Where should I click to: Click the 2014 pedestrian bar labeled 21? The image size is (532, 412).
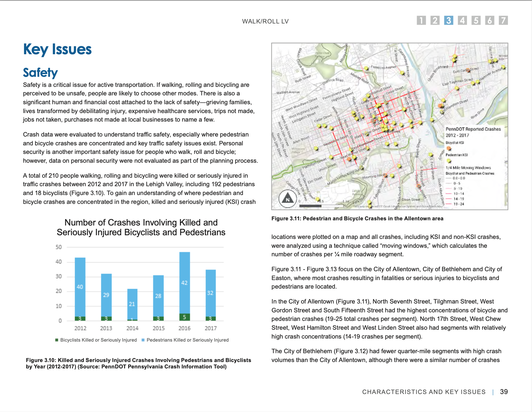(132, 304)
